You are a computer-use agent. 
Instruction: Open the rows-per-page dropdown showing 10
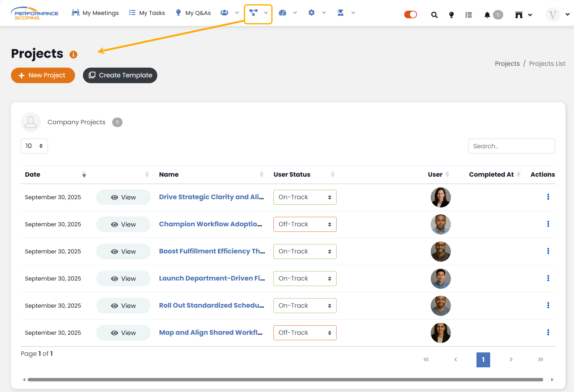pyautogui.click(x=34, y=146)
